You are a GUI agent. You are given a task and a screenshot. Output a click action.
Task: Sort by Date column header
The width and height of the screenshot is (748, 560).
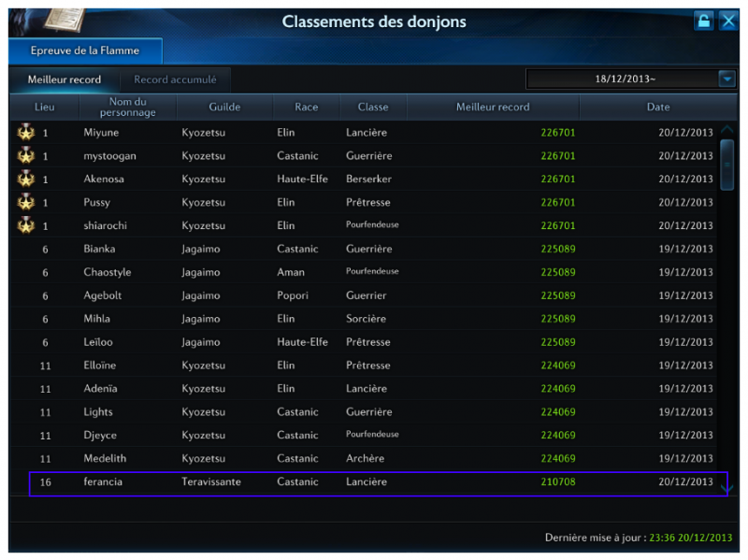(657, 108)
